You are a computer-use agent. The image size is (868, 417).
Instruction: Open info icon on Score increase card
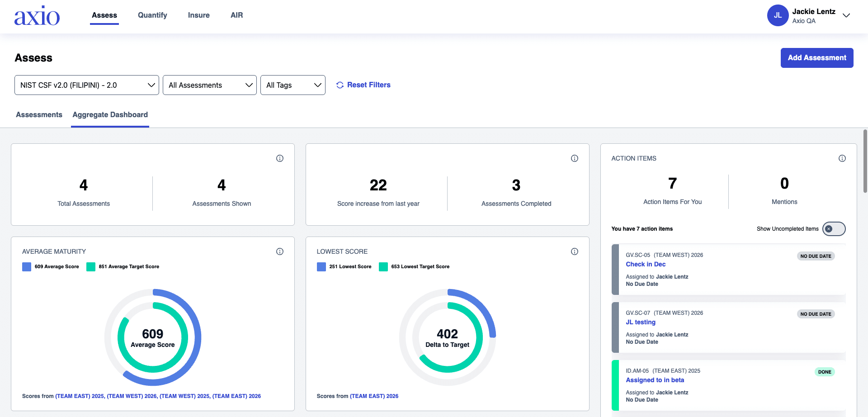coord(575,158)
